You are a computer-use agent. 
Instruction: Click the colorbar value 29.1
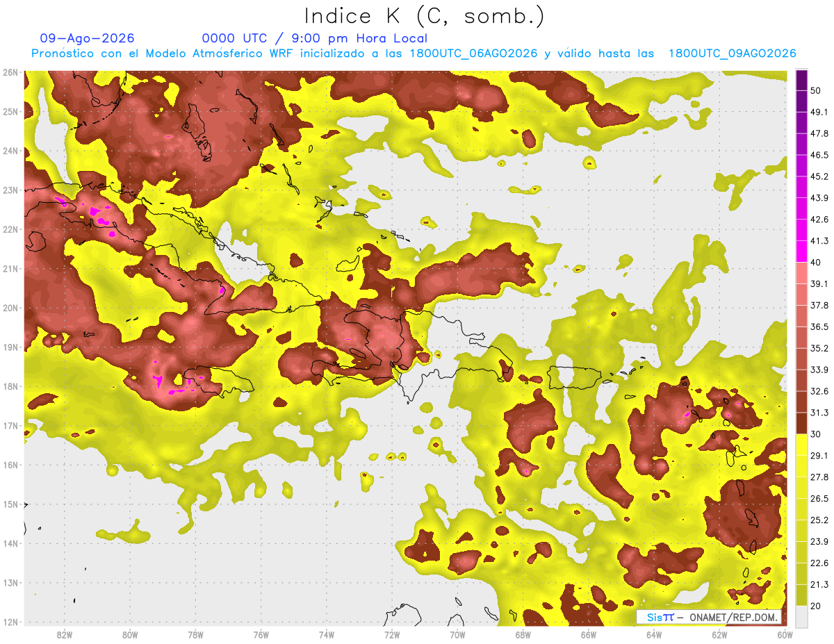pos(819,456)
